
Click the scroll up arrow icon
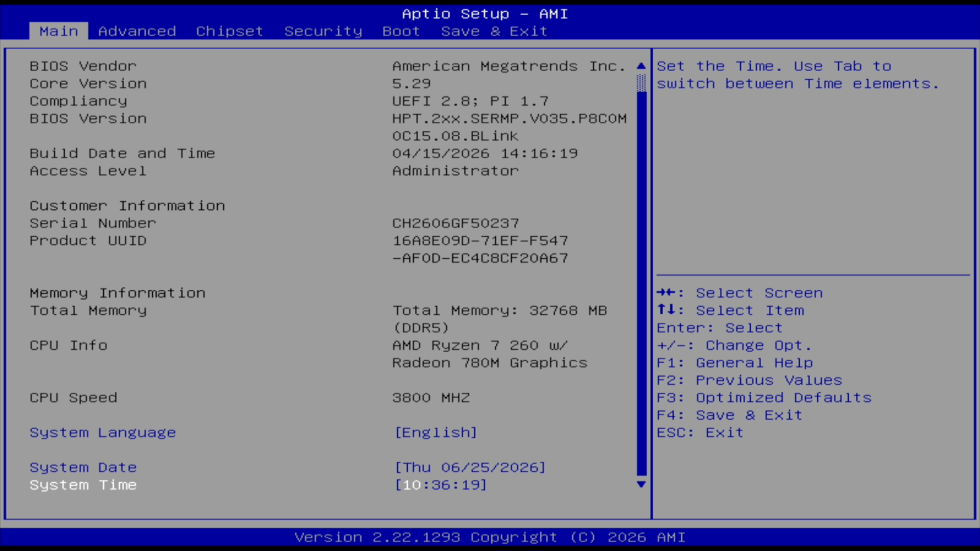641,66
